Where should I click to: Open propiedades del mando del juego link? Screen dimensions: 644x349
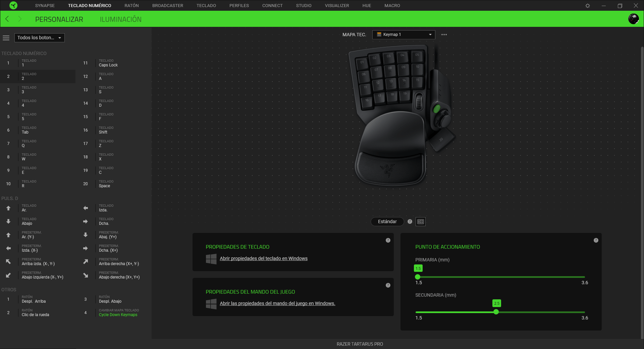click(x=277, y=303)
